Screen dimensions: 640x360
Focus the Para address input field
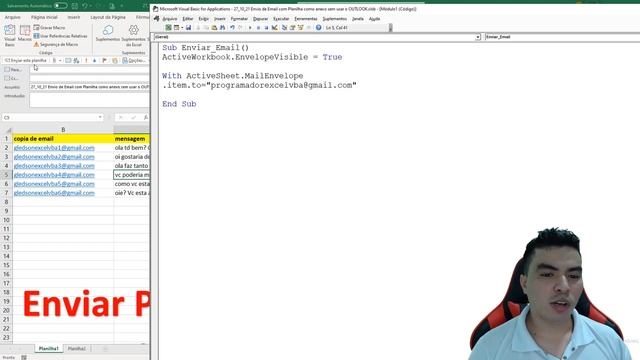pyautogui.click(x=89, y=69)
